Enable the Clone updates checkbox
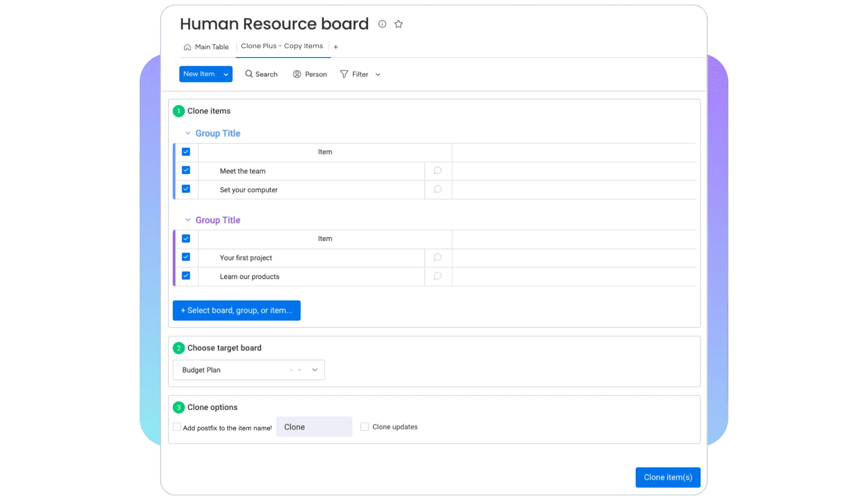 click(365, 427)
